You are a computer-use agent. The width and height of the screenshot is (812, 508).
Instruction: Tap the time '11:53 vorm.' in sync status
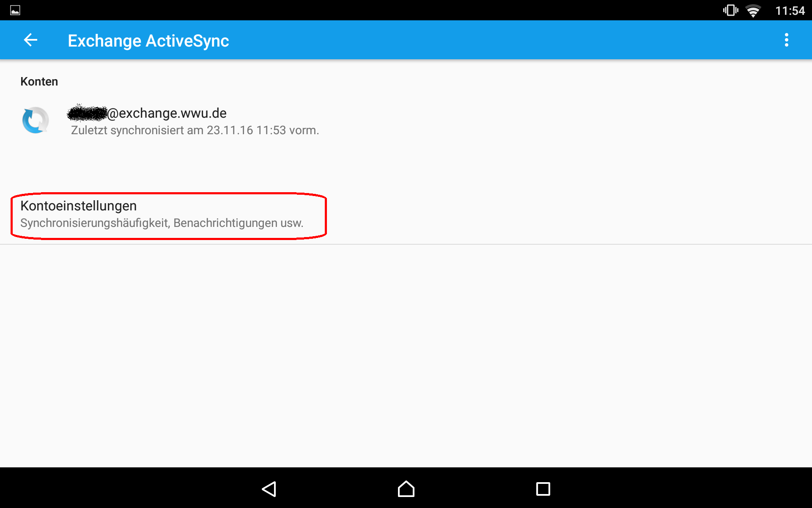(288, 130)
